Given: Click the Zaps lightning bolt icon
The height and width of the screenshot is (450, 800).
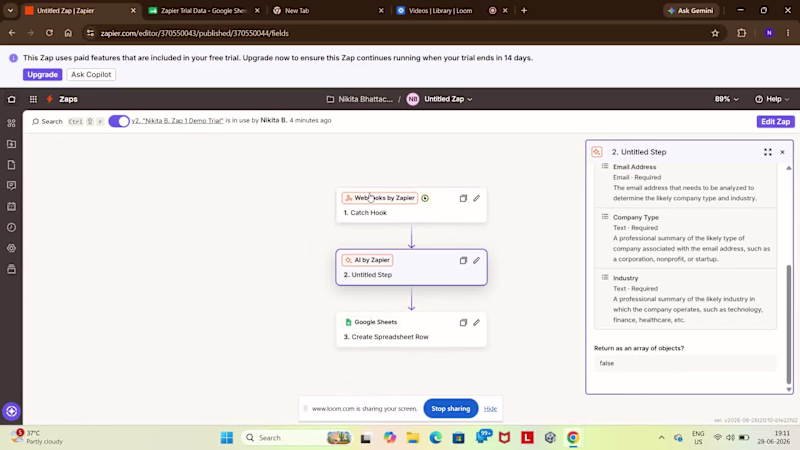Looking at the screenshot, I should [x=49, y=99].
